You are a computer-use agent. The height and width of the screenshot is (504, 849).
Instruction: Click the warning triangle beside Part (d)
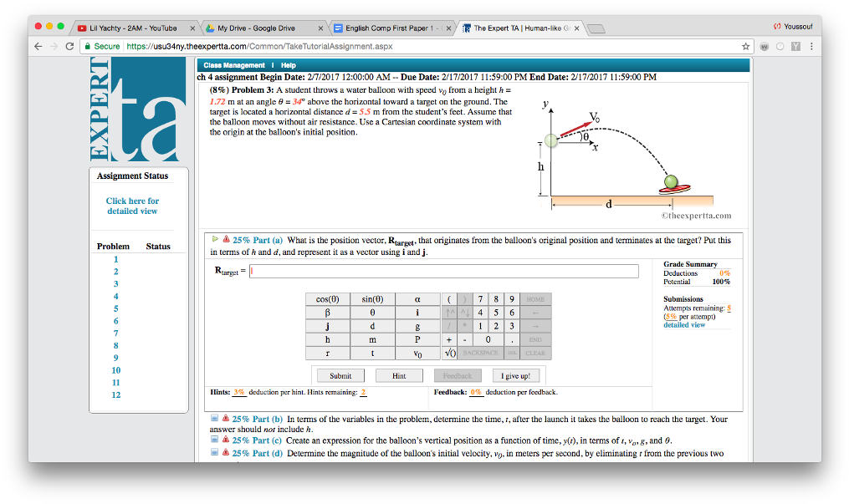tap(226, 453)
